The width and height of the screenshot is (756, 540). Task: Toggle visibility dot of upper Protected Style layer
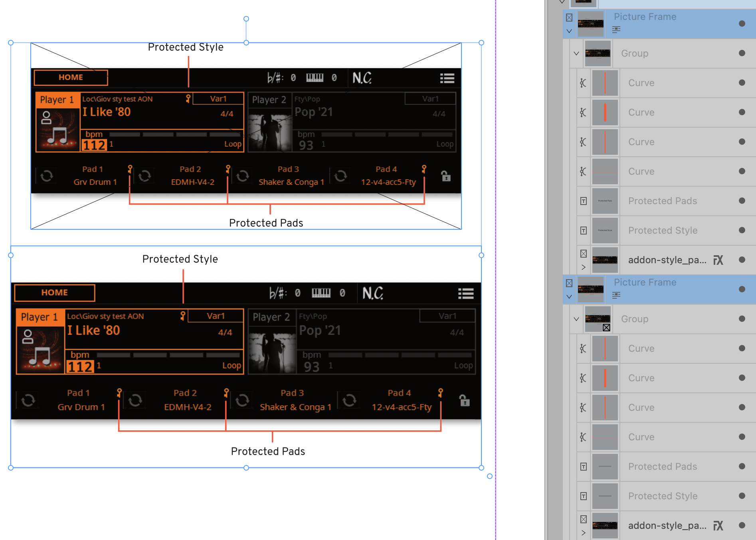pos(742,230)
